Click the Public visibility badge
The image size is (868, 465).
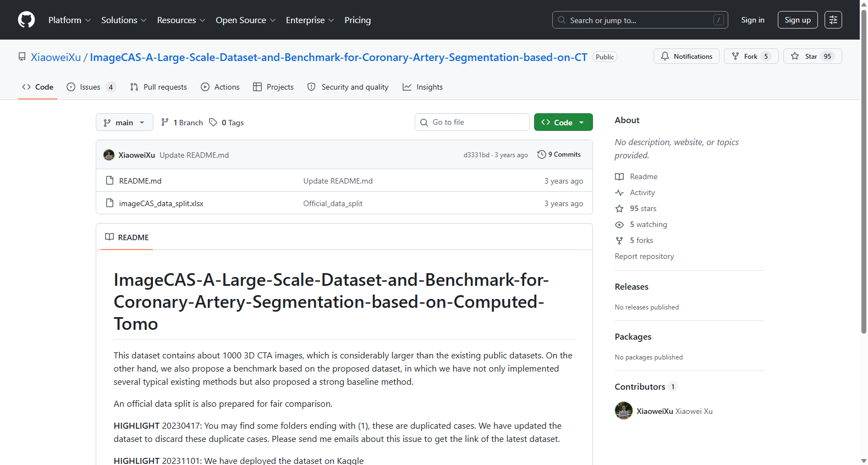(605, 57)
